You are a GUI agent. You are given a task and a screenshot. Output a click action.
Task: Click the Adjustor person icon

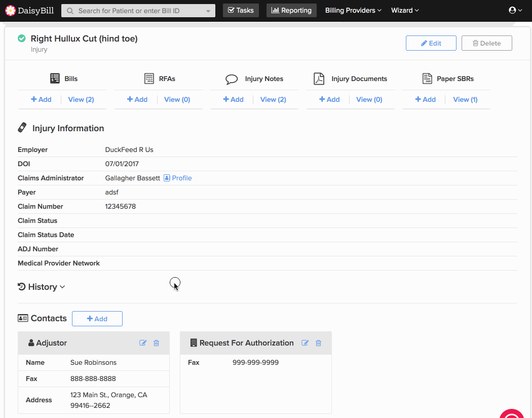pos(31,343)
